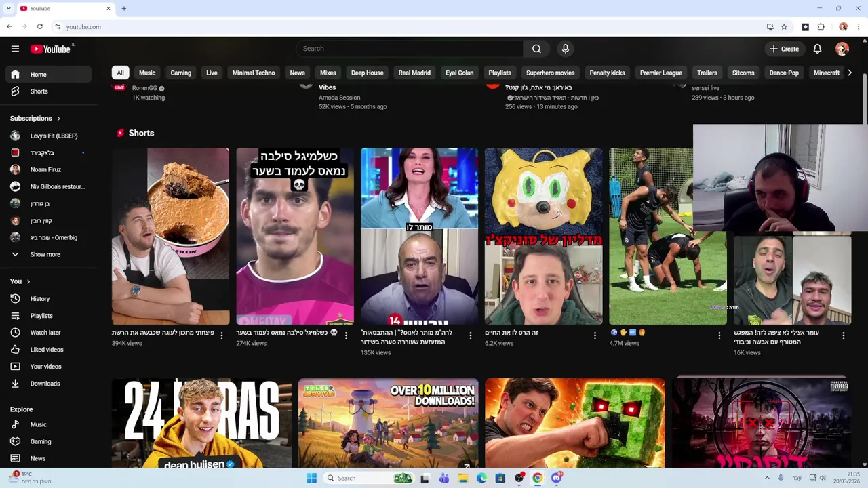The width and height of the screenshot is (868, 488).
Task: Open a new browser tab
Action: coord(123,9)
